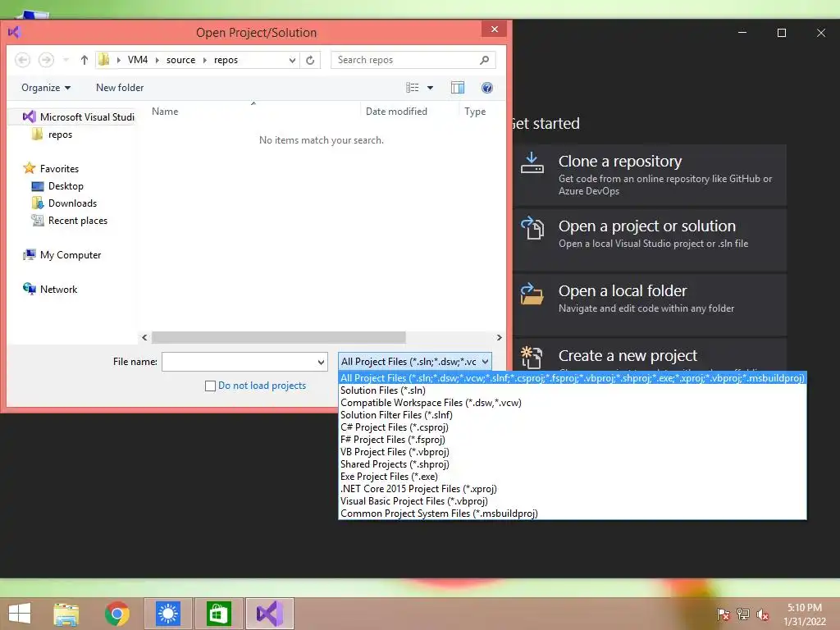The height and width of the screenshot is (630, 840).
Task: Select Downloads under Favorites
Action: 64,203
